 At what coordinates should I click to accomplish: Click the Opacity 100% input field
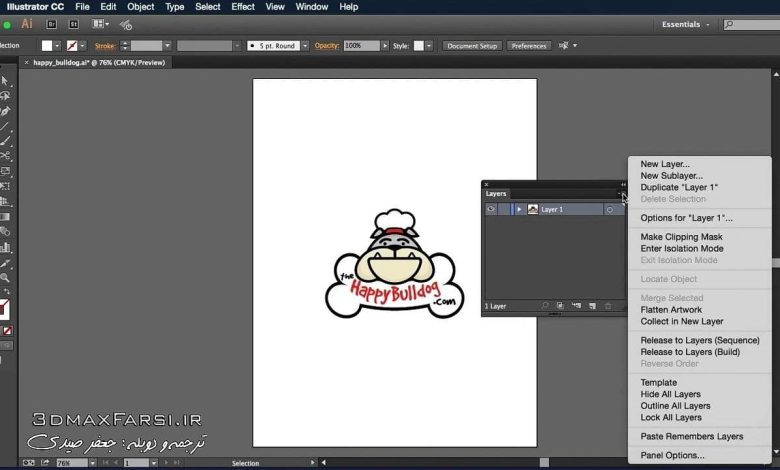[x=362, y=46]
